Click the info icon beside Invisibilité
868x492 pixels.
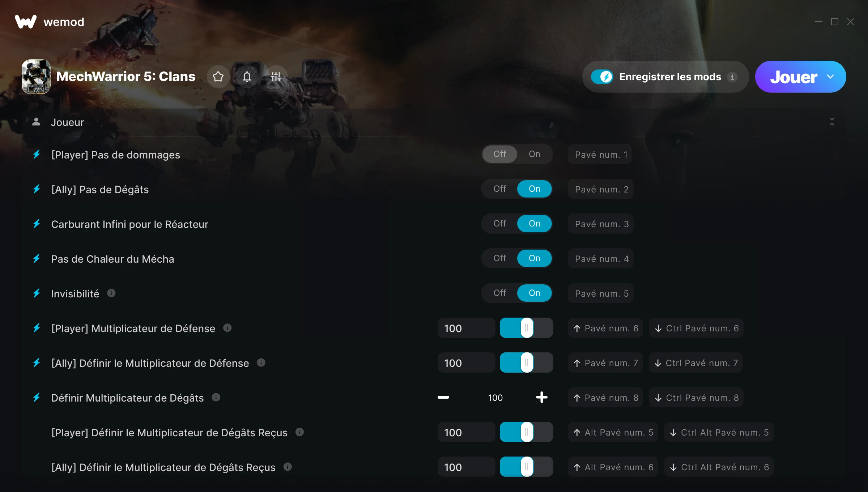click(111, 293)
